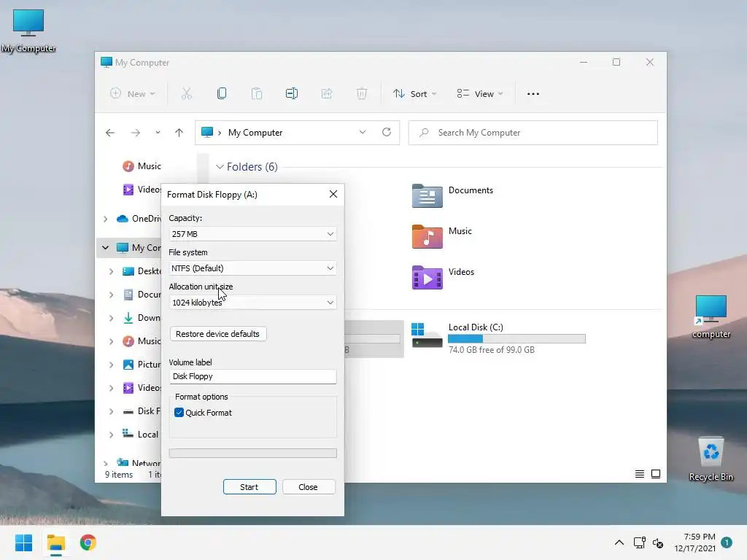Click the Start button to format
The height and width of the screenshot is (560, 747).
tap(249, 486)
